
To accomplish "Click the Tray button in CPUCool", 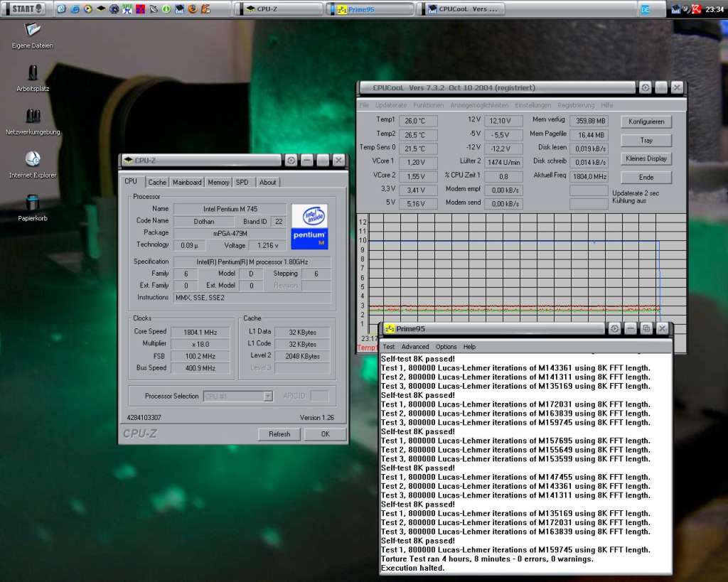I will [x=646, y=140].
